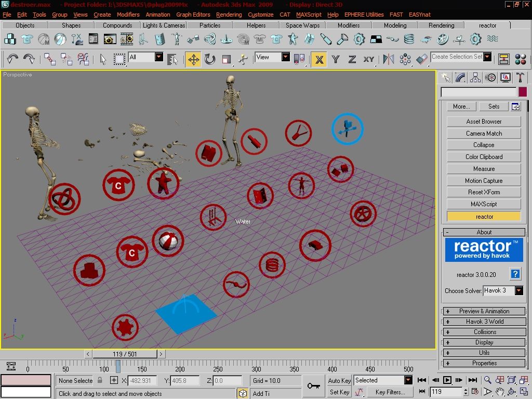The height and width of the screenshot is (399, 532).
Task: Expand the Preview & Animation rollout
Action: tap(484, 311)
